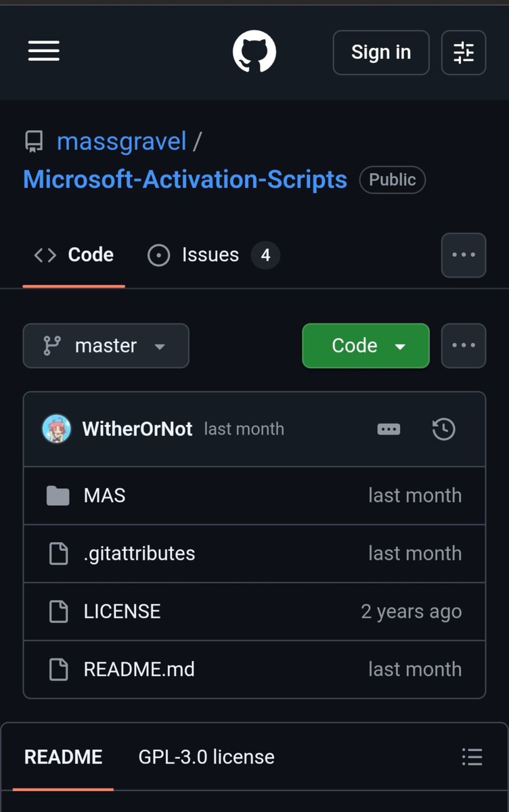
Task: Click the Public visibility badge
Action: coord(393,179)
